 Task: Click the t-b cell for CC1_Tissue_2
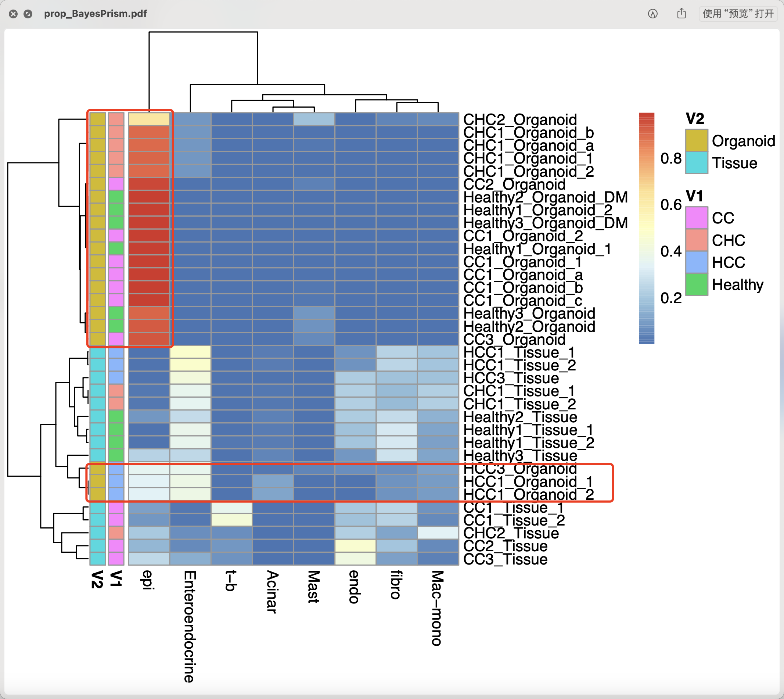(x=231, y=520)
